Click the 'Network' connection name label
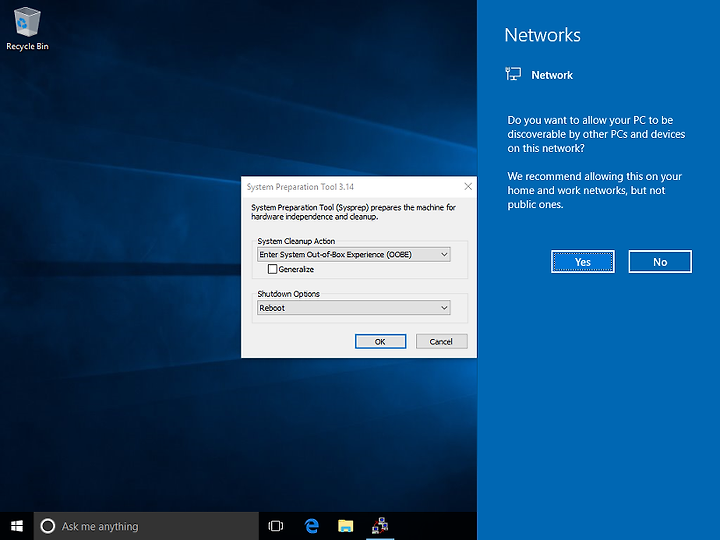This screenshot has height=540, width=720. 552,75
